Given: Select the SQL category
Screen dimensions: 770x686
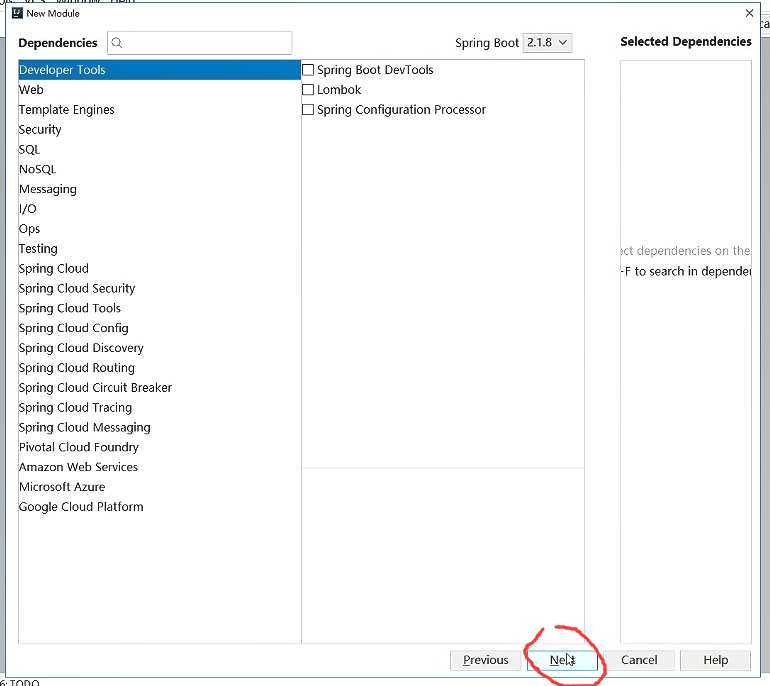Looking at the screenshot, I should coord(159,149).
